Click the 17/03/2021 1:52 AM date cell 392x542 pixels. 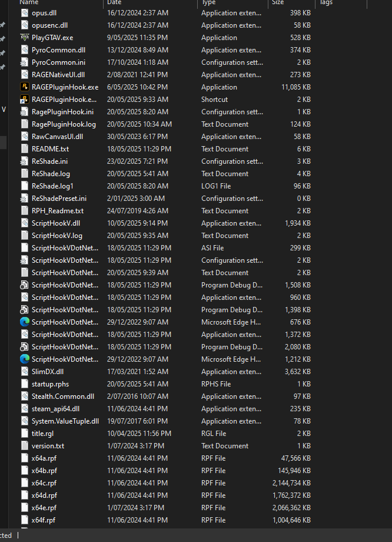point(138,372)
